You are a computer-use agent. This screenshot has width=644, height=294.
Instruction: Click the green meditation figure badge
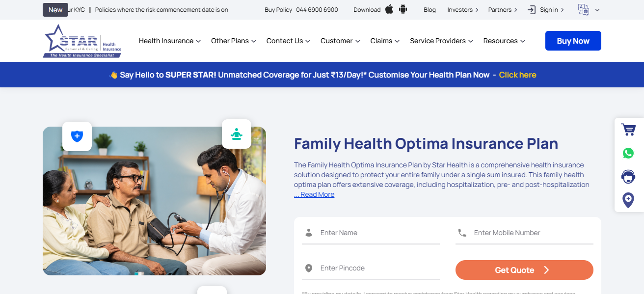[x=237, y=134]
